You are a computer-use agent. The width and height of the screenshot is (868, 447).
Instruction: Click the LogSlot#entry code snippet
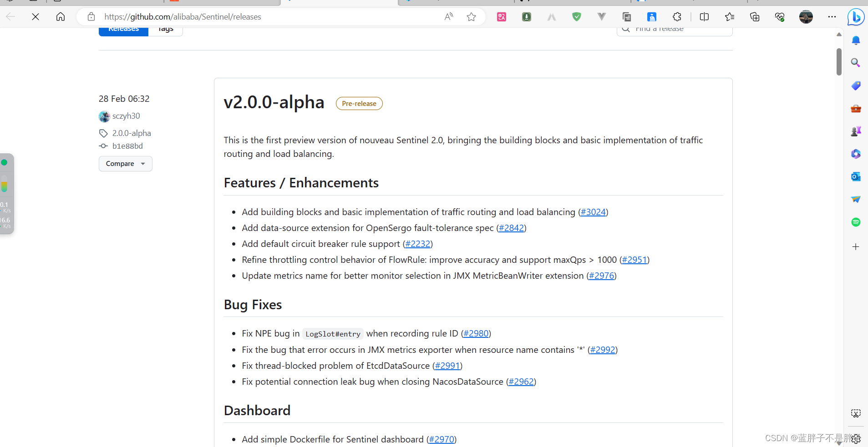[x=333, y=334]
